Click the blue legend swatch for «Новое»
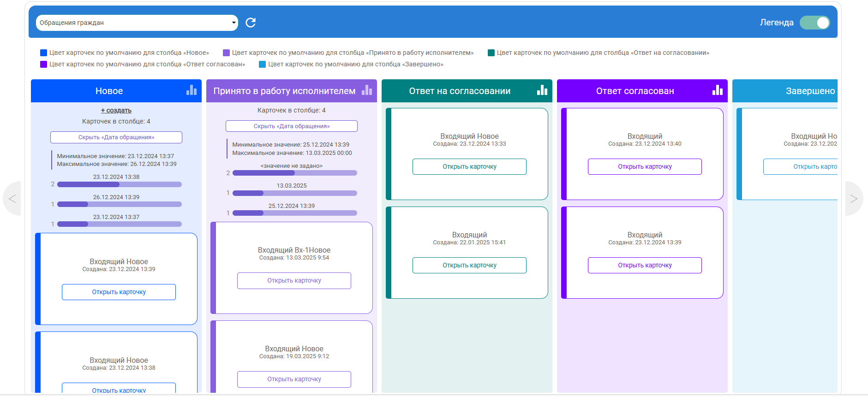The width and height of the screenshot is (868, 396). pos(44,53)
